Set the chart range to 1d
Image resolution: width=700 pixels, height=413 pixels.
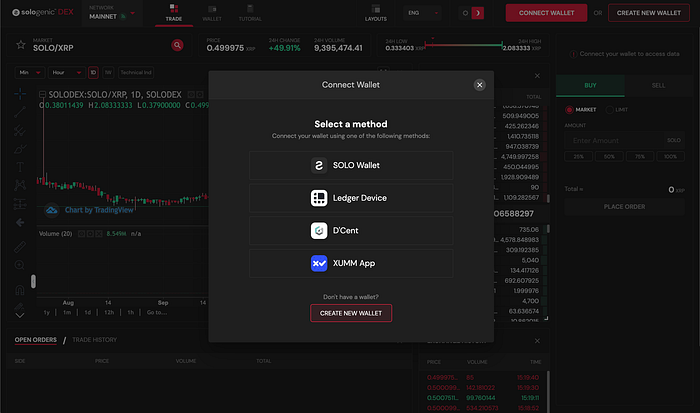[x=88, y=313]
